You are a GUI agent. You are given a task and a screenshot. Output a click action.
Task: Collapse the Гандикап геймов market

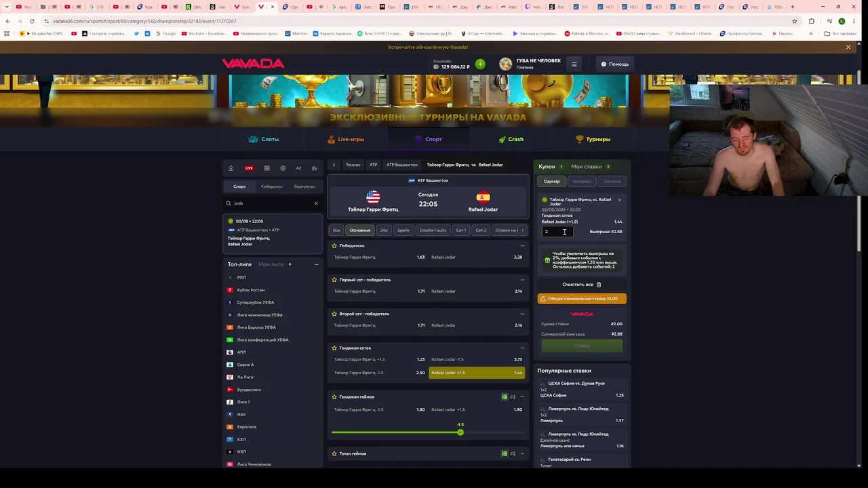point(522,396)
